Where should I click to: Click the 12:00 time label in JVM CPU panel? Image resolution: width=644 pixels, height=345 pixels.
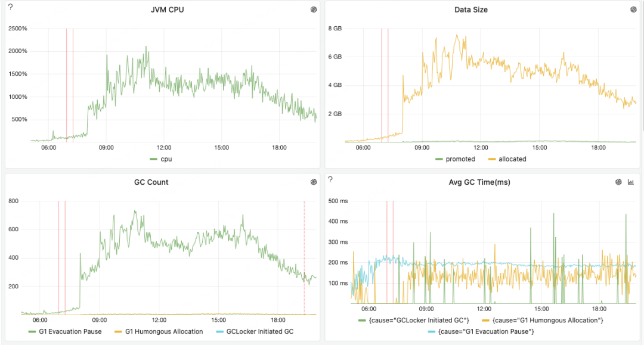164,148
